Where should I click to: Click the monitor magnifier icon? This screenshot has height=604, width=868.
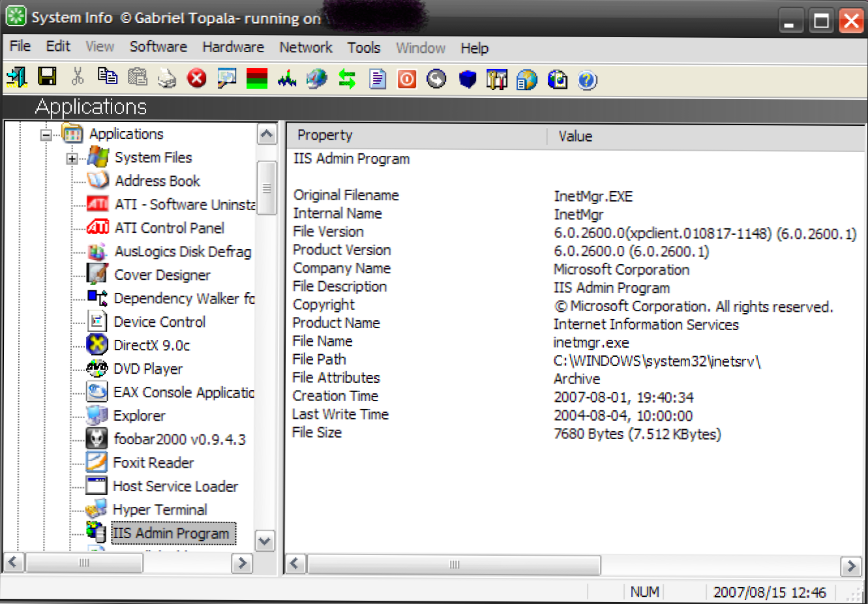(227, 79)
